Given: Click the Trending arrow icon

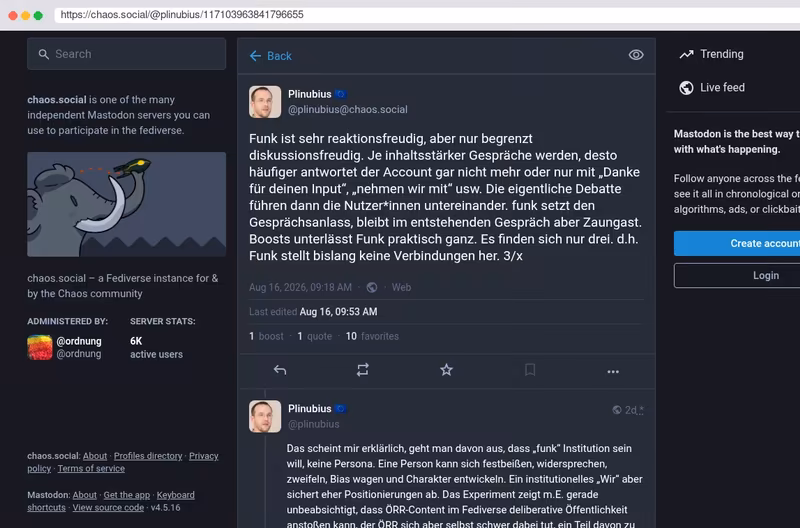Looking at the screenshot, I should (x=686, y=54).
